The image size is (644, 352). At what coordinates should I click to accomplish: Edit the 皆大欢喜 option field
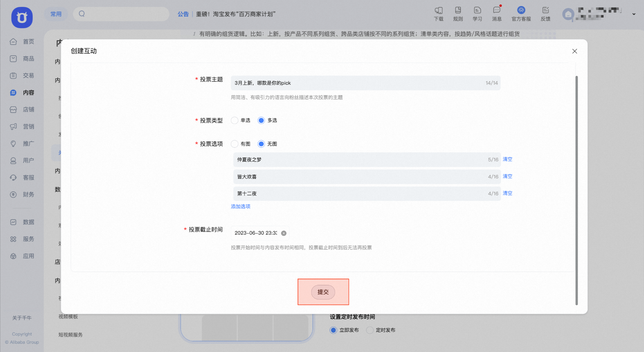point(367,176)
